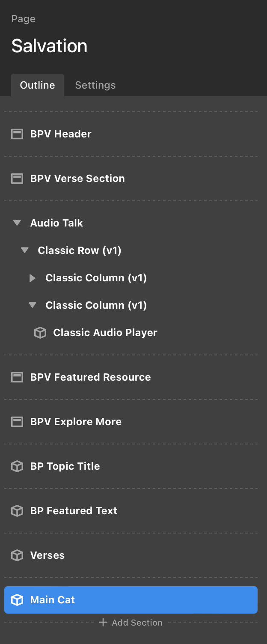Expand the first Classic Column (v1)
This screenshot has height=644, width=267.
point(33,278)
